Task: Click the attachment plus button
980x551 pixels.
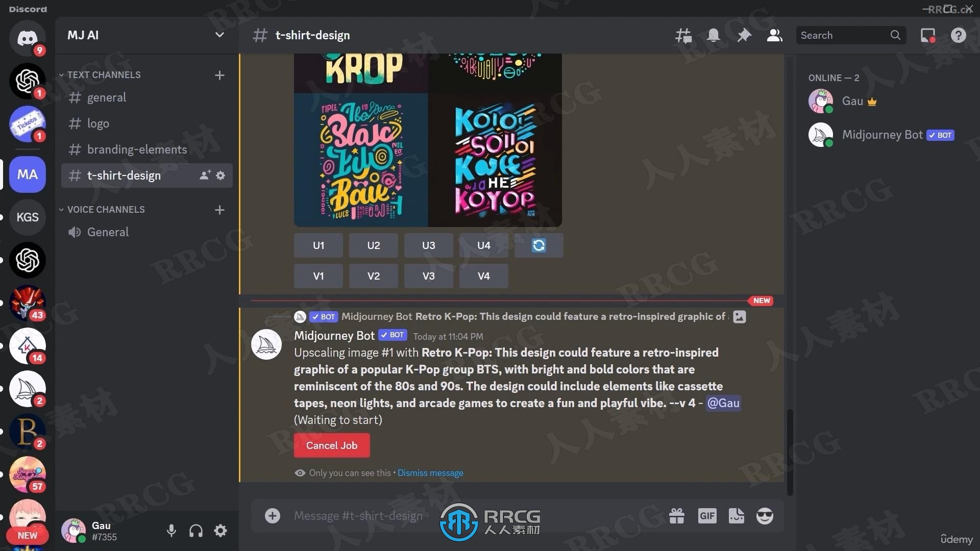Action: pyautogui.click(x=273, y=516)
